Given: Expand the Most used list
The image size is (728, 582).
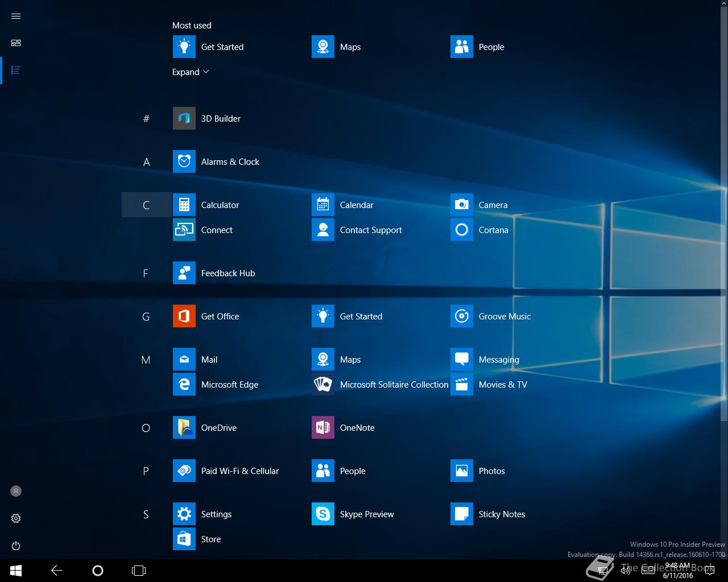Looking at the screenshot, I should (x=191, y=72).
